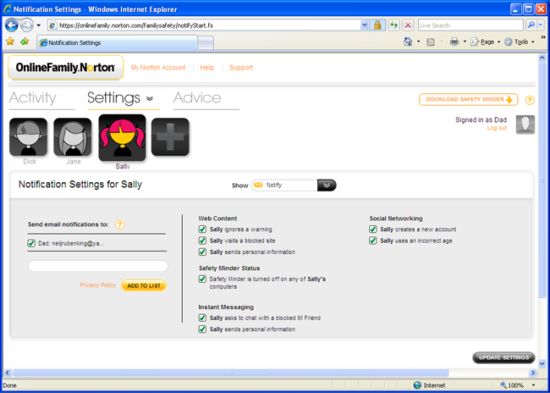The image size is (550, 393).
Task: Click the security lock icon
Action: [x=377, y=25]
